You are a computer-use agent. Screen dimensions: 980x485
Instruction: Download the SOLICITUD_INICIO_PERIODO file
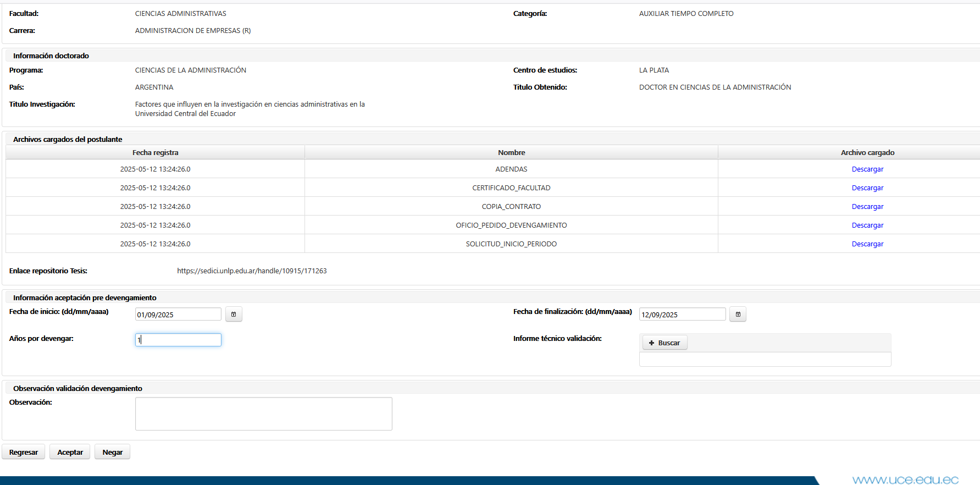(x=867, y=244)
